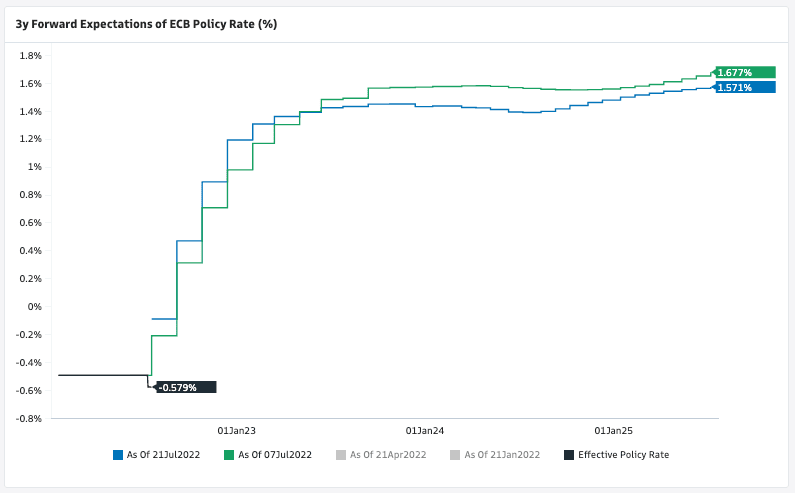Click the green 1.677% end value label
The width and height of the screenshot is (795, 493).
pos(745,72)
